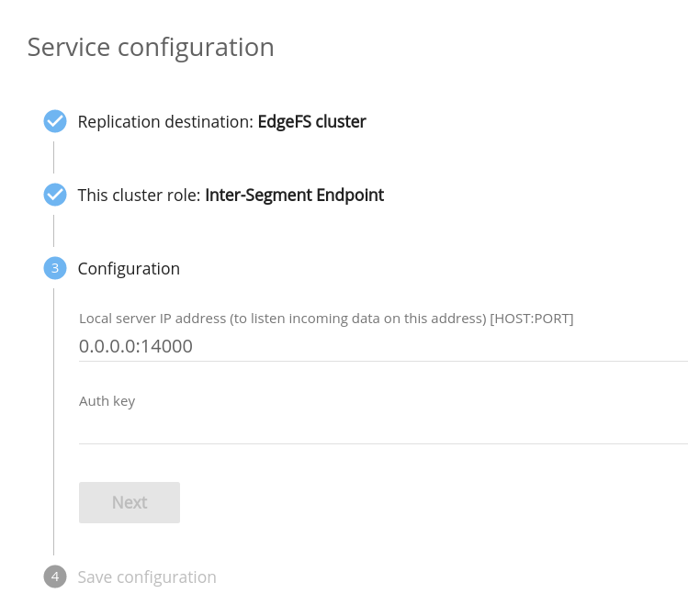Screen dimensions: 688x616
Task: Click the bold EdgeFS cluster text
Action: click(311, 121)
